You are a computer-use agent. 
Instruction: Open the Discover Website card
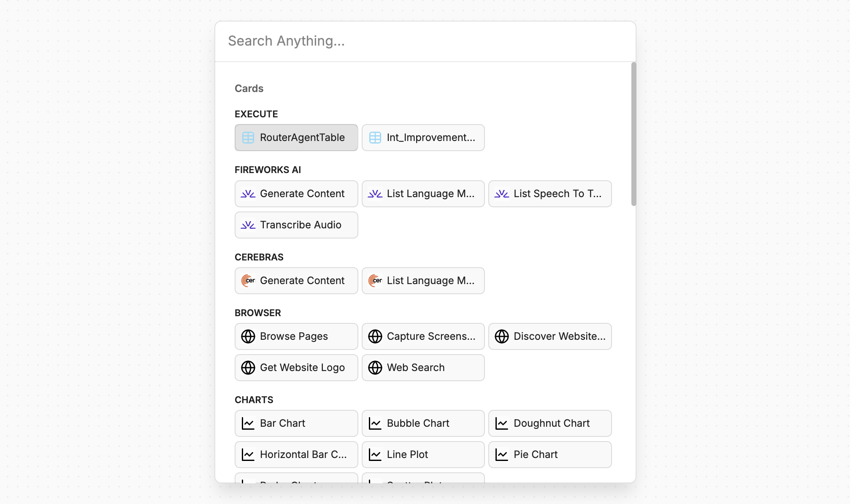pos(550,336)
